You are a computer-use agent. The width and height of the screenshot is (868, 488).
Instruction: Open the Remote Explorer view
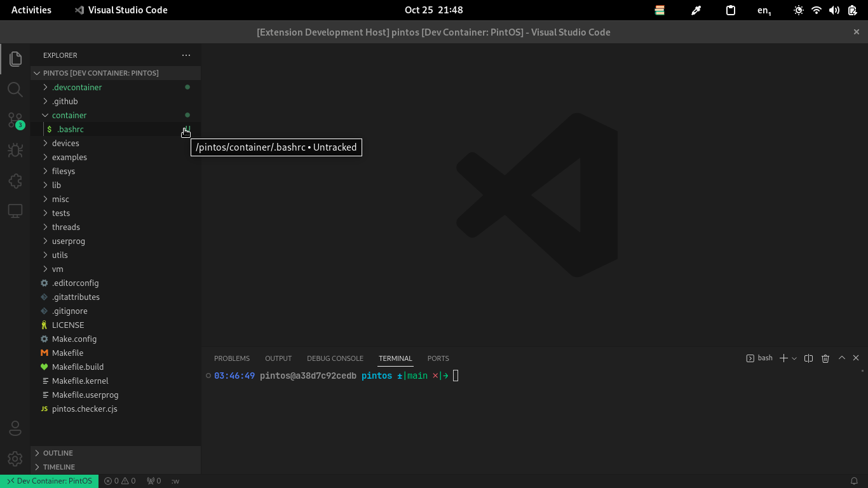[x=15, y=211]
